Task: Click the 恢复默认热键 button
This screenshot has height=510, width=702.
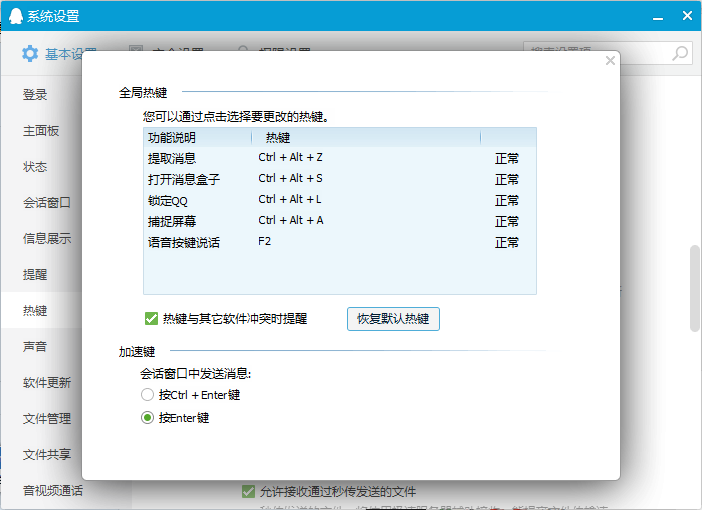Action: coord(393,319)
